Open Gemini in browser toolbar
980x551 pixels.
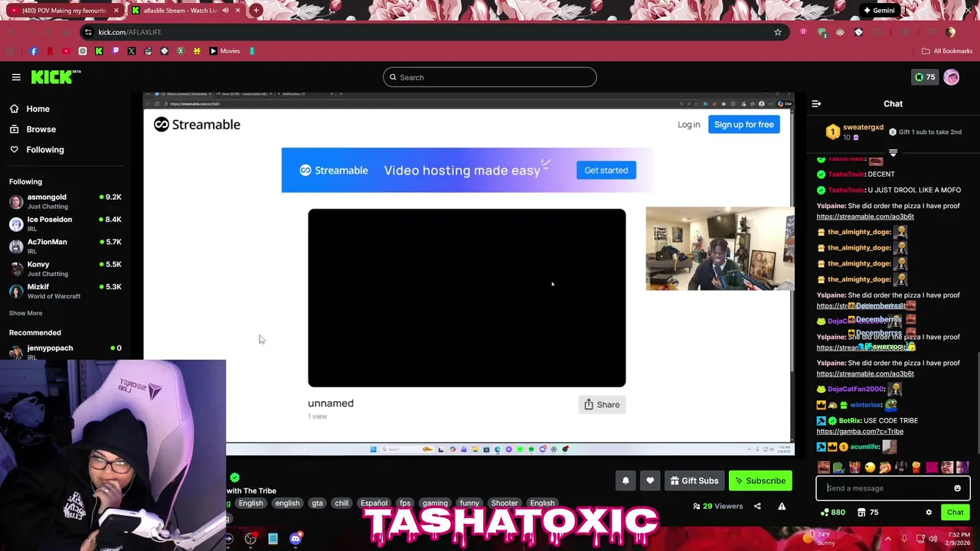pos(878,11)
